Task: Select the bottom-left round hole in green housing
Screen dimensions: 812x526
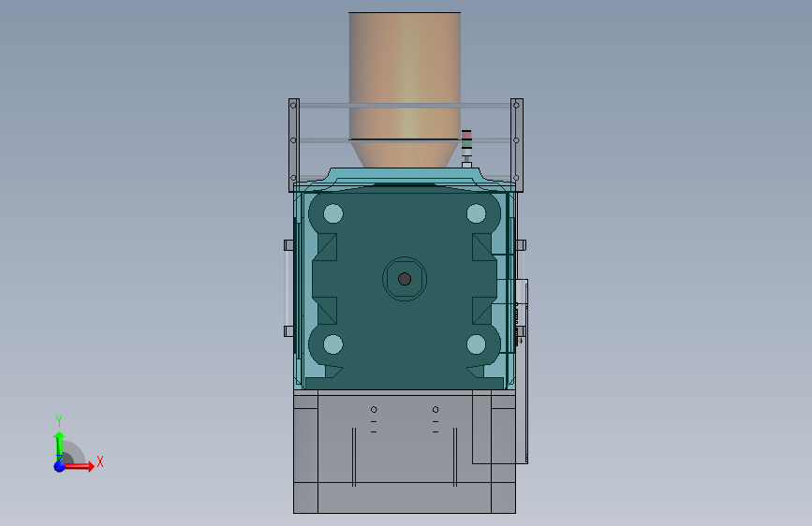Action: 333,344
